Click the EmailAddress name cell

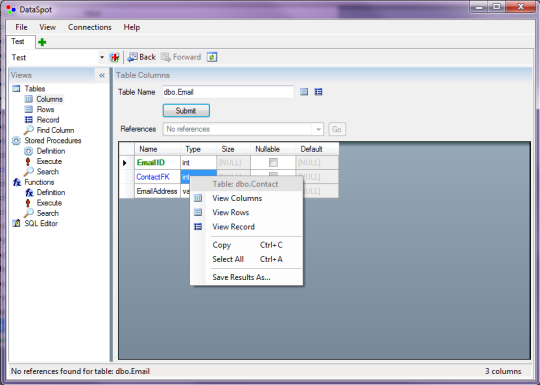[157, 191]
